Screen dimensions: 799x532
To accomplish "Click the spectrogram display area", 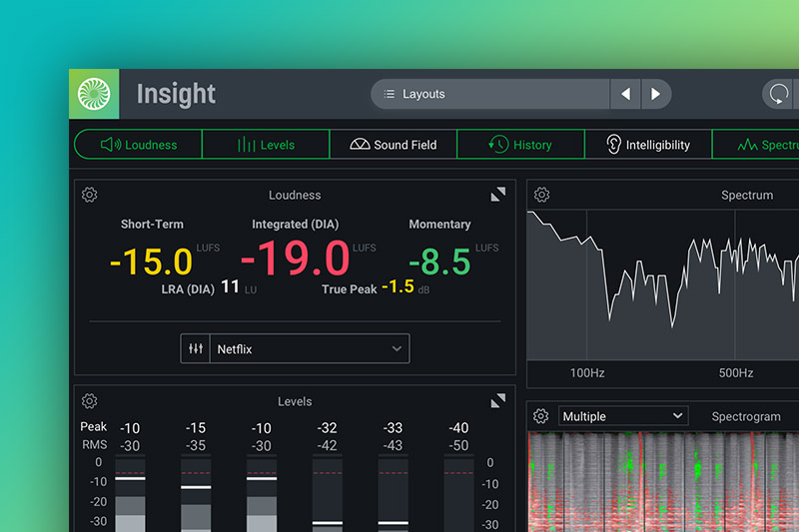I will tap(663, 482).
